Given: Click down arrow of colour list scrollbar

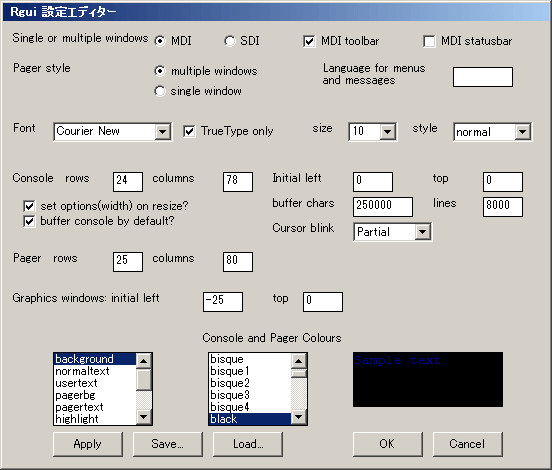Looking at the screenshot, I should [299, 417].
